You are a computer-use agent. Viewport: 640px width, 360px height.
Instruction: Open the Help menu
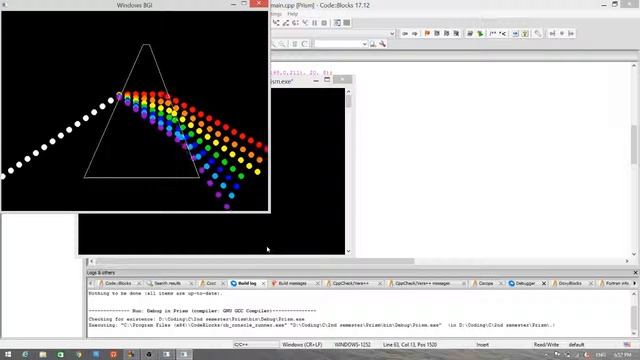[x=293, y=14]
